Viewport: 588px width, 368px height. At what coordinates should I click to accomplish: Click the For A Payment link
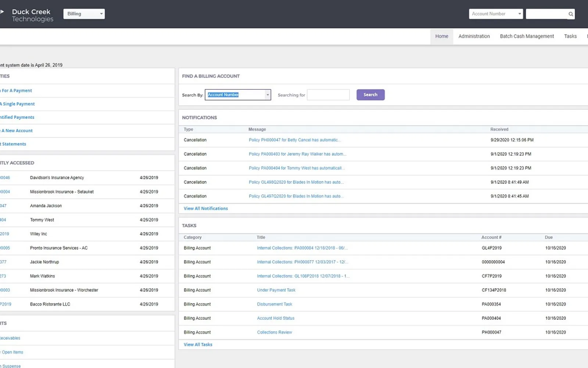(17, 91)
